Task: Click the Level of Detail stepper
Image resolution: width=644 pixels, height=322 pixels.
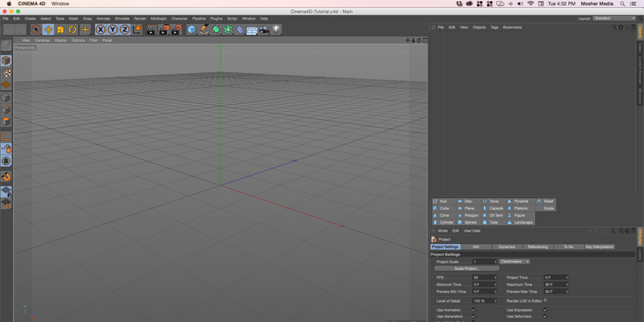Action: pyautogui.click(x=495, y=301)
